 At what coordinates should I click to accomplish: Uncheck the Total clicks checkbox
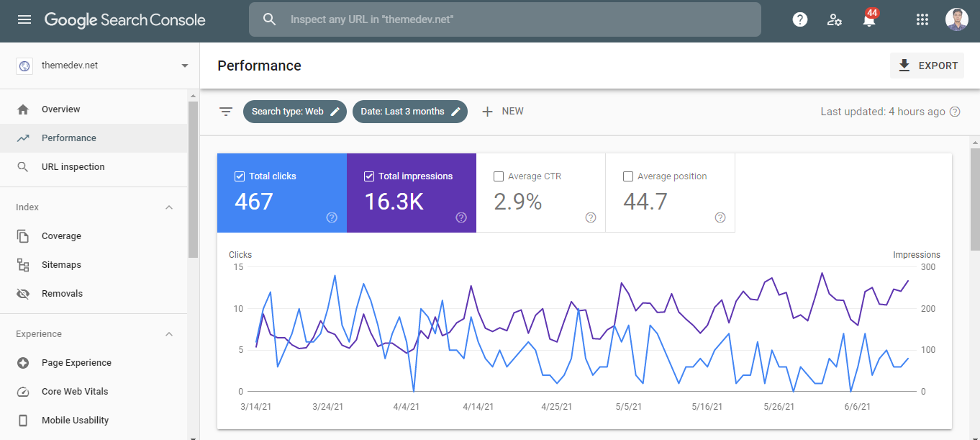click(240, 176)
